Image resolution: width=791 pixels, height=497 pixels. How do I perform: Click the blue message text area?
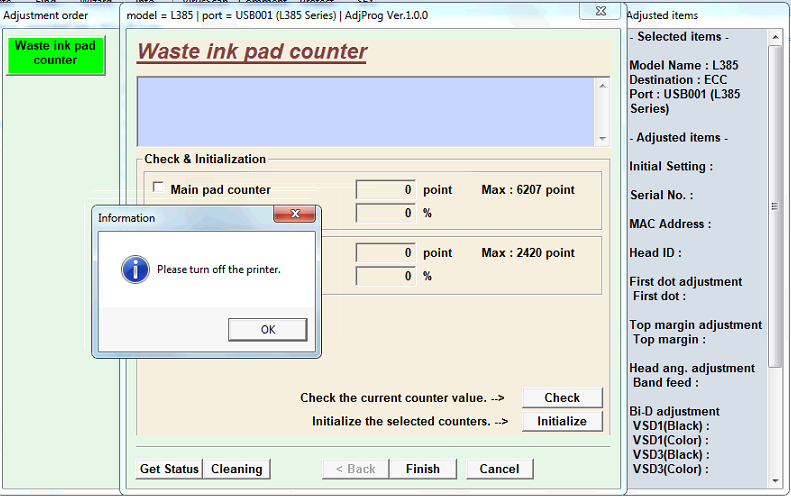point(366,112)
